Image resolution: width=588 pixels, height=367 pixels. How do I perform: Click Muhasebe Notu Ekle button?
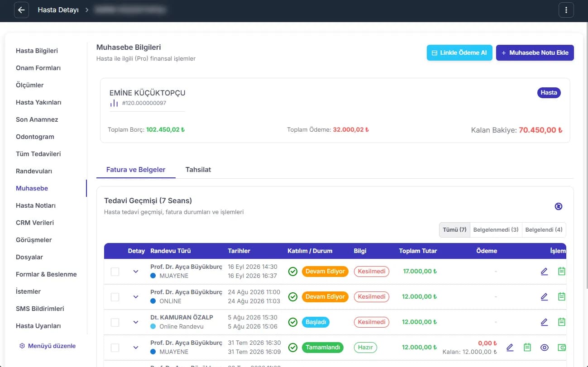pos(535,52)
